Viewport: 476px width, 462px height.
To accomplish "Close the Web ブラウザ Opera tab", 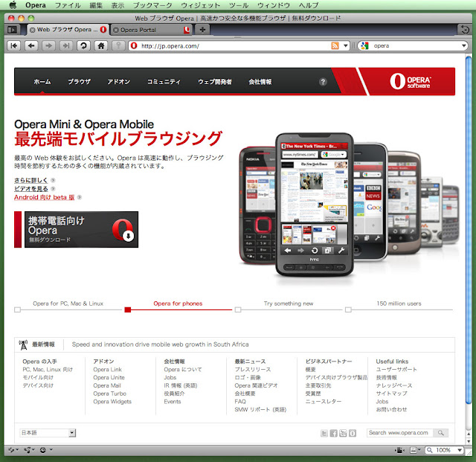I will (x=33, y=30).
